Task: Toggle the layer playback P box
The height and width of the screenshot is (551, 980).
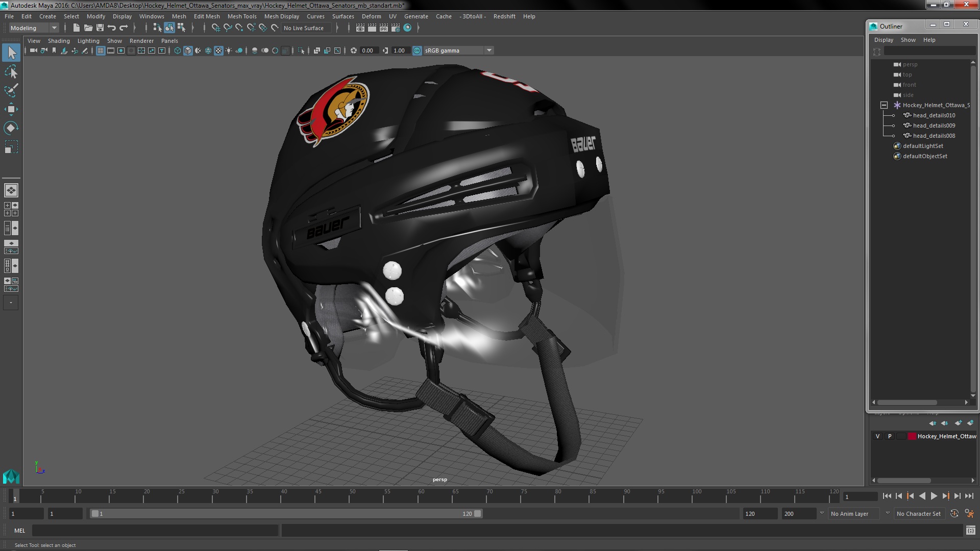Action: 890,436
